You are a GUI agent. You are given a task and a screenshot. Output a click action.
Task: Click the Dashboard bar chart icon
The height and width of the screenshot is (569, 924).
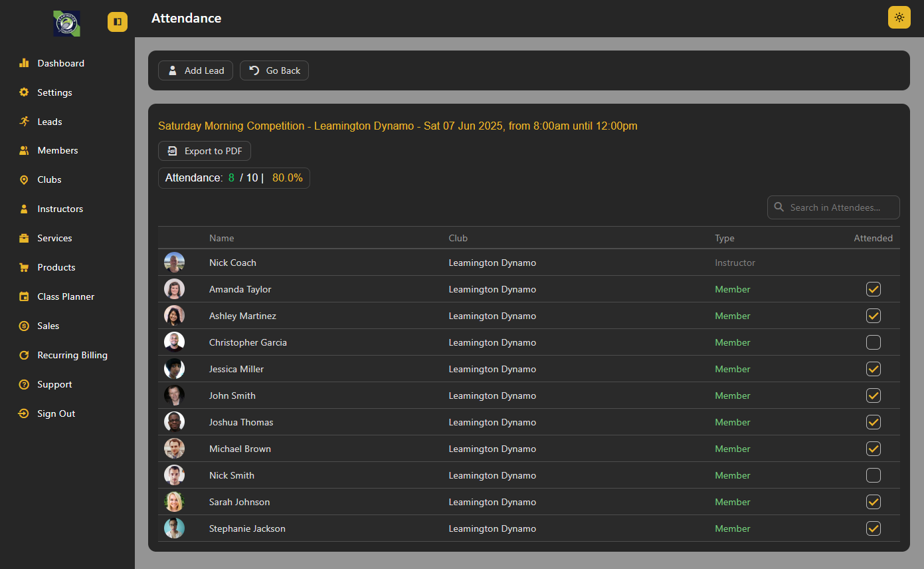(24, 63)
